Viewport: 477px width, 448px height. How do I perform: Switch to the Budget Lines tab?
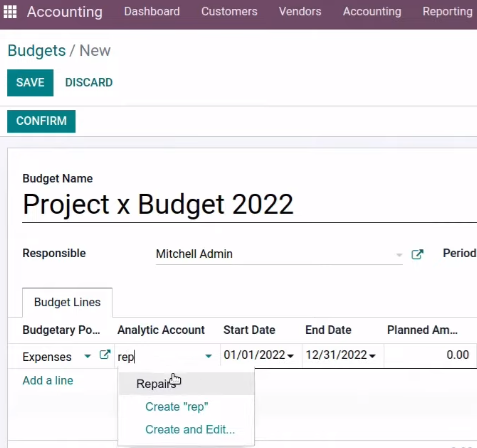(x=67, y=302)
